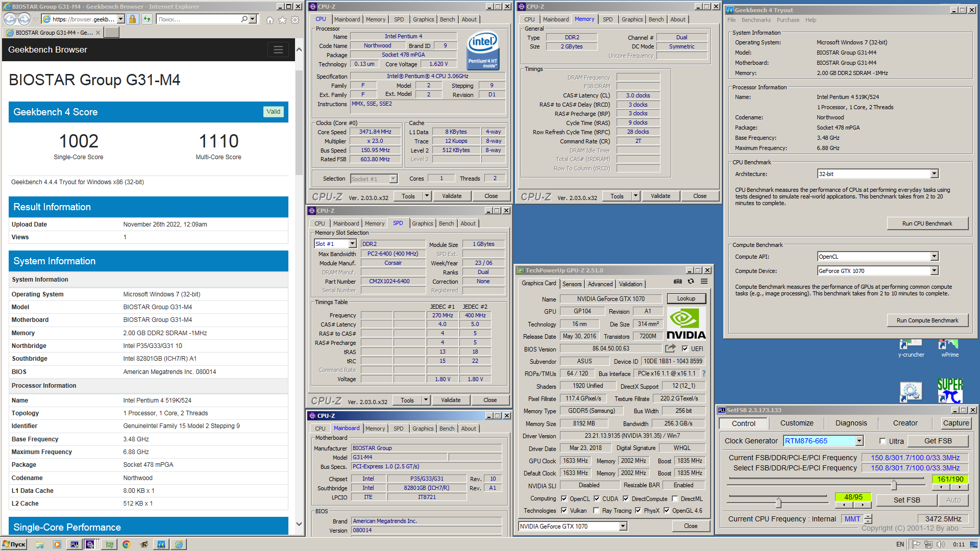Toggle the Ray Tracing checkbox in GPU-Z

click(x=596, y=511)
